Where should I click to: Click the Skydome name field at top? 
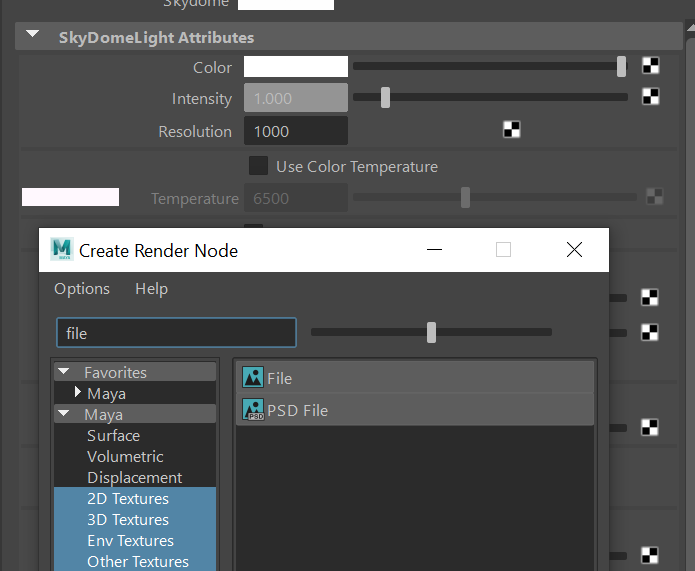[286, 4]
